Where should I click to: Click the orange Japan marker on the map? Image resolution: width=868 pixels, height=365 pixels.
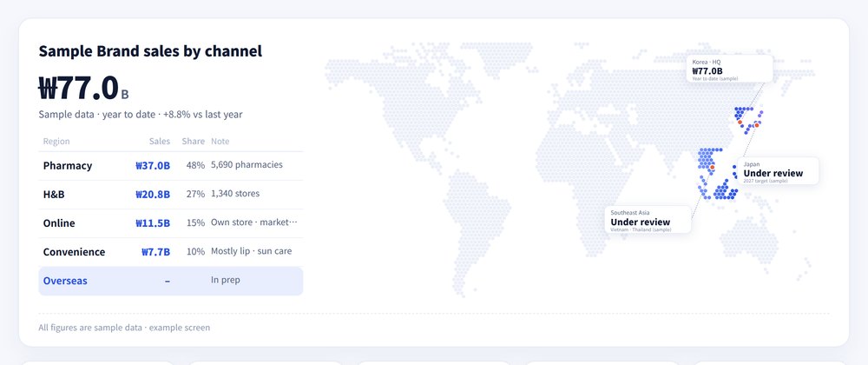[757, 125]
